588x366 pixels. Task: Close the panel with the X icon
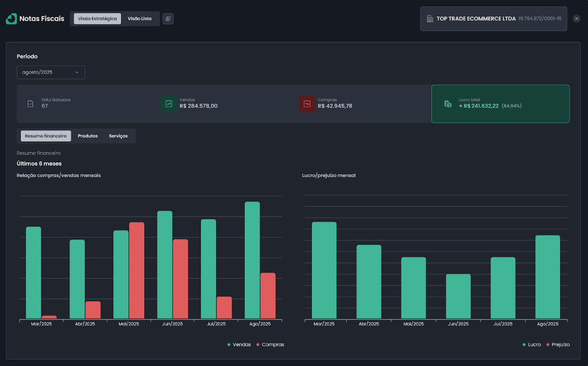point(576,19)
